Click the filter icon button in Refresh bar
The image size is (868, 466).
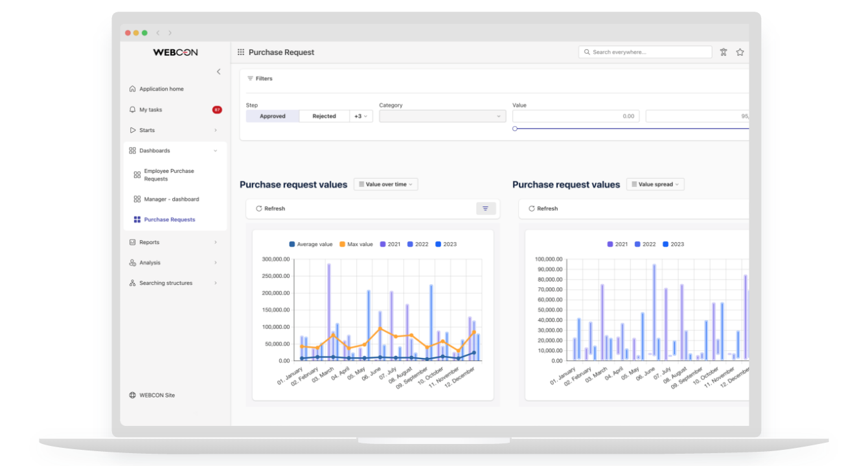point(486,208)
